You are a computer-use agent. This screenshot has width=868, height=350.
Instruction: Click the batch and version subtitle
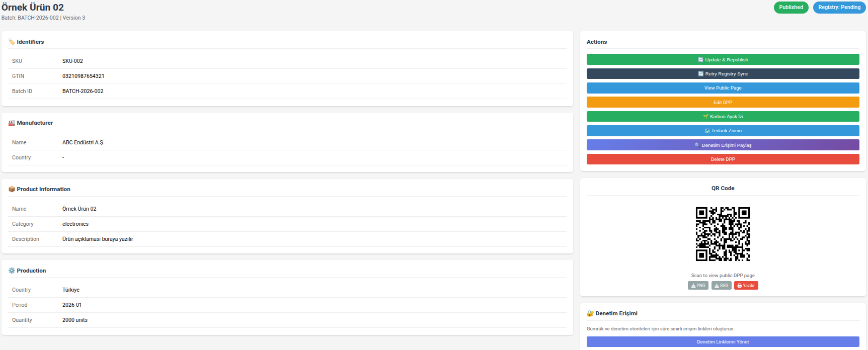[43, 18]
